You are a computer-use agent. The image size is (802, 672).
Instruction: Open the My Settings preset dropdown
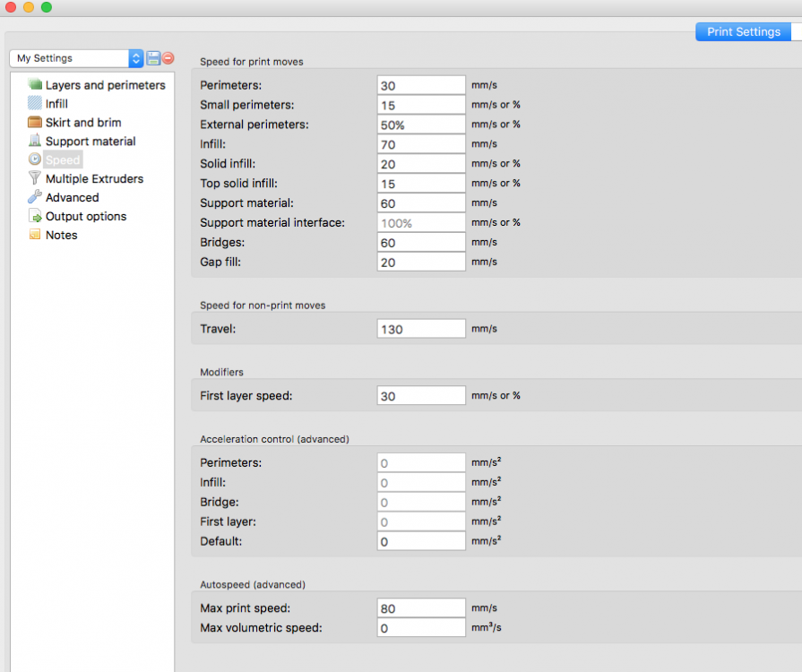click(x=76, y=58)
